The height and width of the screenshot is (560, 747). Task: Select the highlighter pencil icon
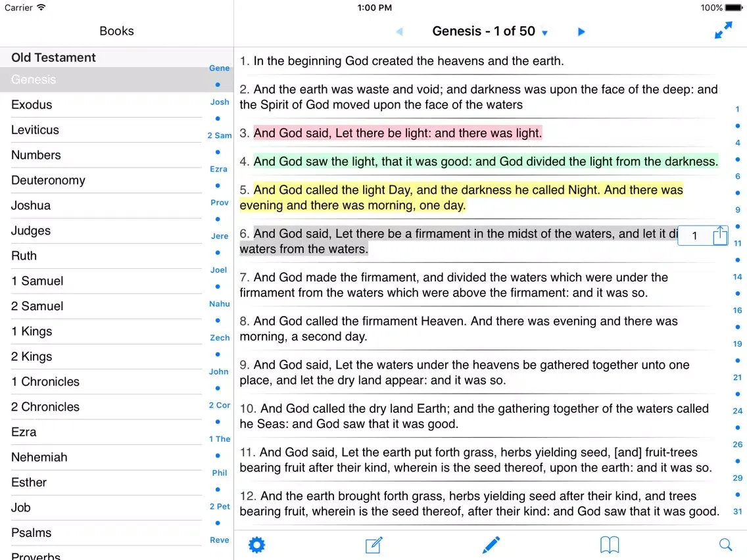[x=491, y=545]
